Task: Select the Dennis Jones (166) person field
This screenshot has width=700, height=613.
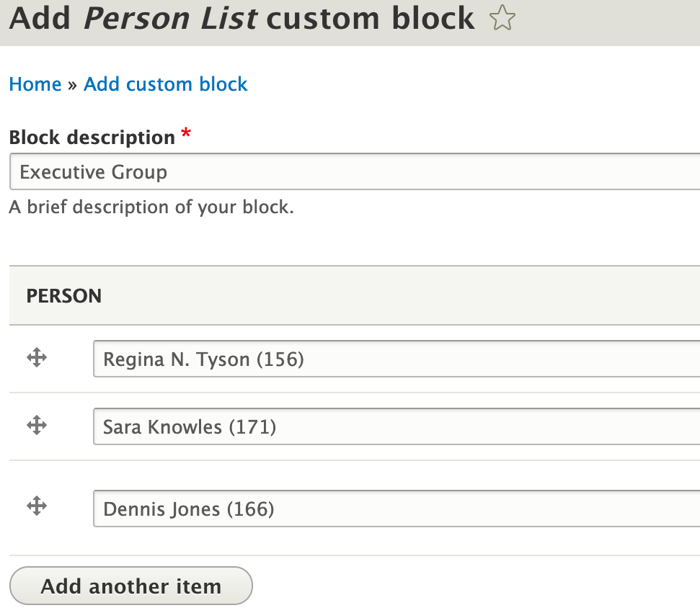Action: pyautogui.click(x=396, y=509)
